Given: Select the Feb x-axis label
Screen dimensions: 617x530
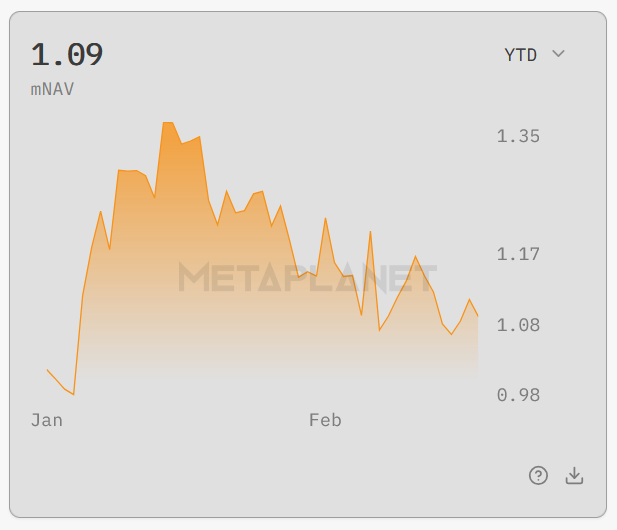Looking at the screenshot, I should (x=325, y=420).
